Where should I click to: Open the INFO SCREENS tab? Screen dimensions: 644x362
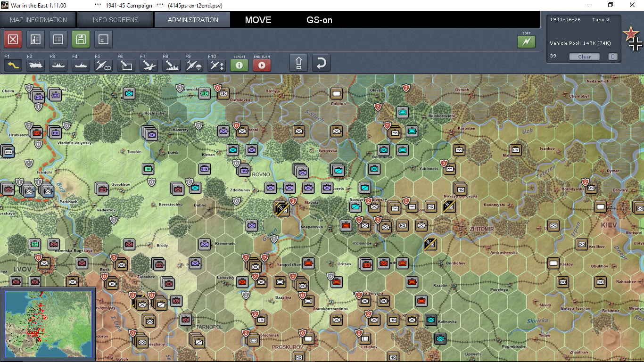116,20
